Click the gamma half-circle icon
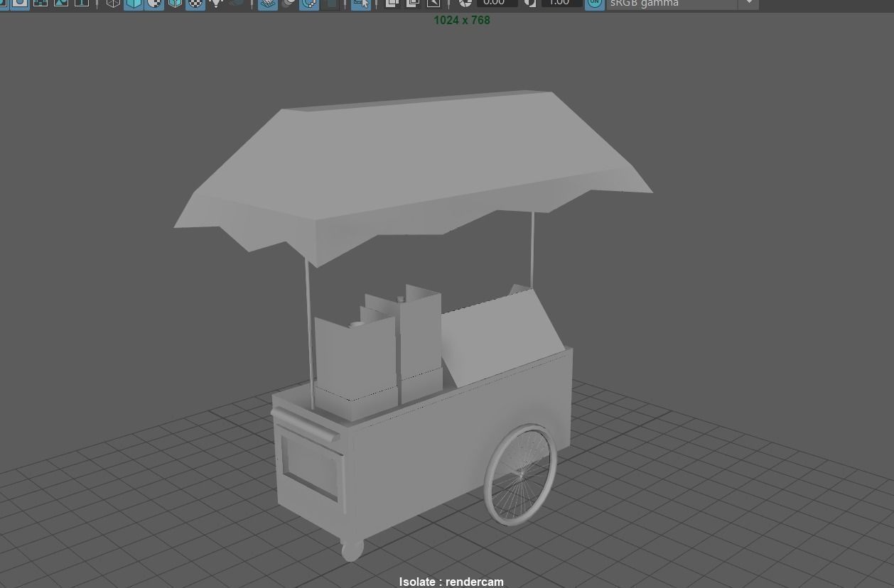894x588 pixels. pyautogui.click(x=530, y=2)
